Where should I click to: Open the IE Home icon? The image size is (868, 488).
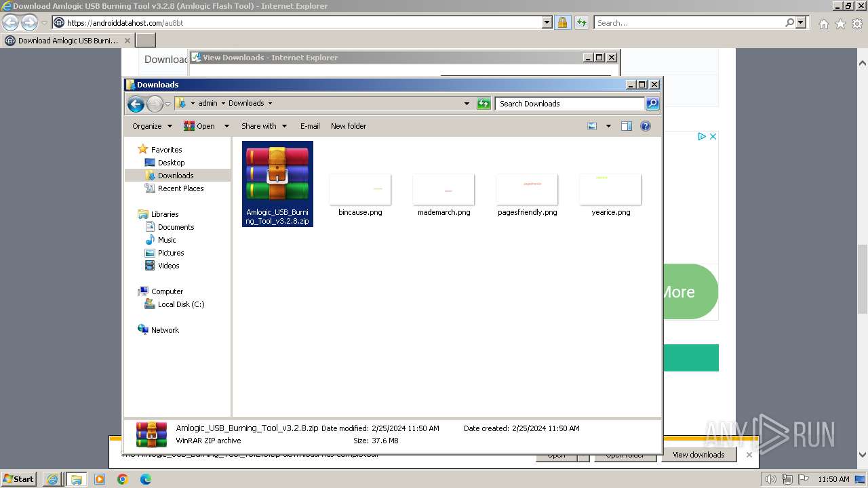pos(823,24)
